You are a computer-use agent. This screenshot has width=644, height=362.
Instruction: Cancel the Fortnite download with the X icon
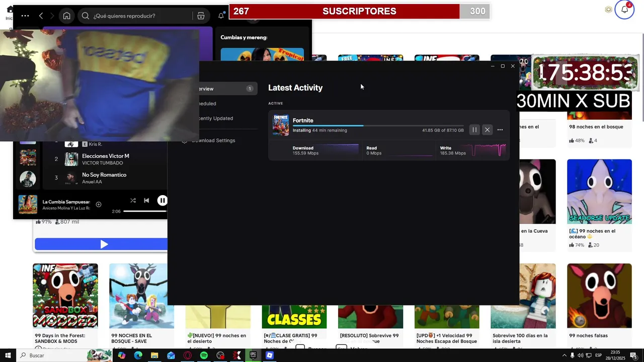click(x=487, y=130)
